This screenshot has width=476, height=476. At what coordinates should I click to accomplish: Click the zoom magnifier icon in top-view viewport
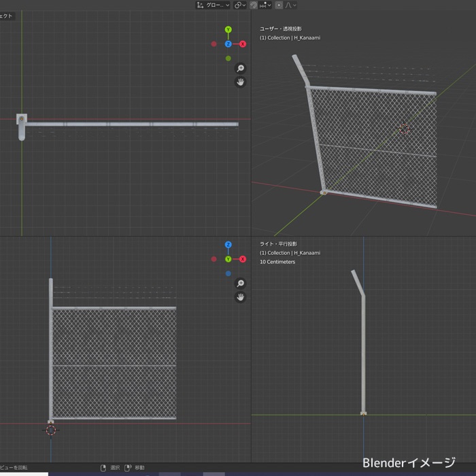coord(240,68)
